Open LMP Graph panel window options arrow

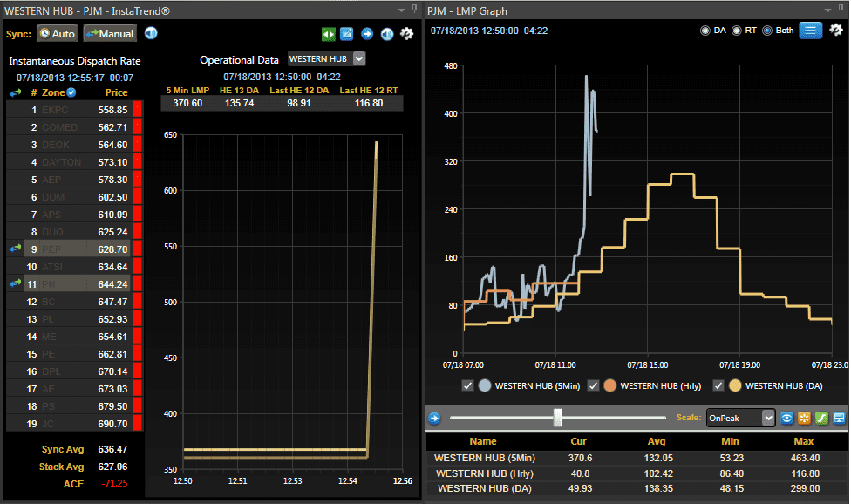[827, 10]
